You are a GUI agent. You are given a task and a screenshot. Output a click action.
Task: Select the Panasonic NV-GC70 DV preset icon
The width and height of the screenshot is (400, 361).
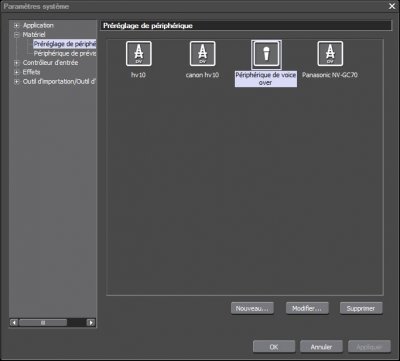point(330,54)
